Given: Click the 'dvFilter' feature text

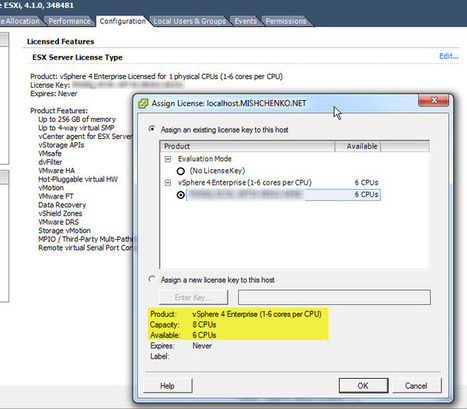Looking at the screenshot, I should click(x=50, y=162).
